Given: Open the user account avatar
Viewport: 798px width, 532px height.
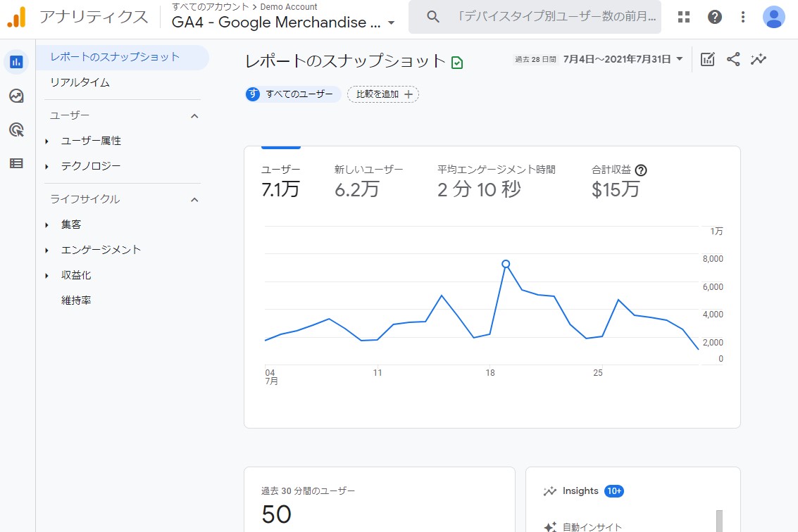Looking at the screenshot, I should [773, 17].
